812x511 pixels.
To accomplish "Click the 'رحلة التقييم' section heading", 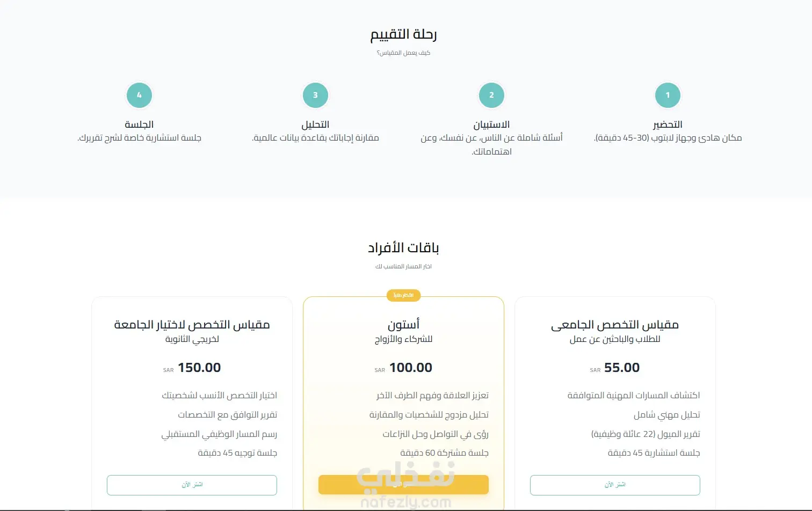I will (403, 35).
